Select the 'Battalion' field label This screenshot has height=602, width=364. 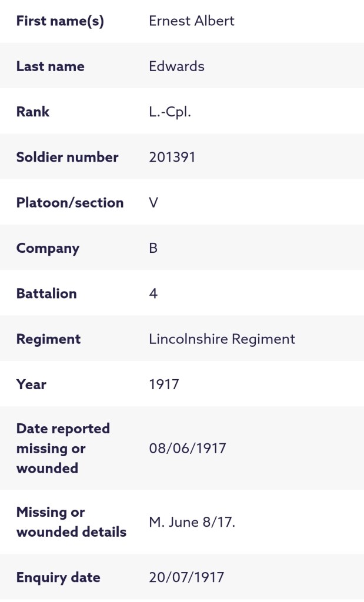click(46, 293)
